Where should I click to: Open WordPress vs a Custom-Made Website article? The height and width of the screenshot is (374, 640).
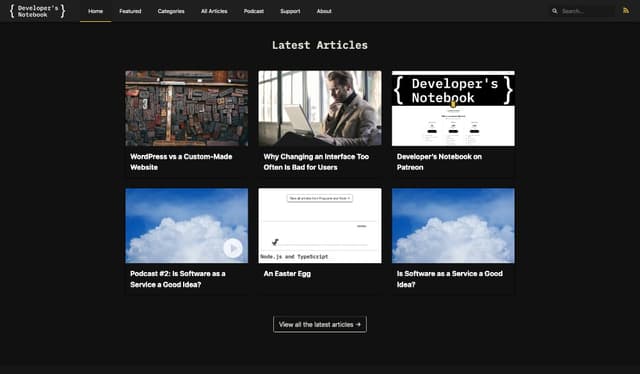point(181,162)
